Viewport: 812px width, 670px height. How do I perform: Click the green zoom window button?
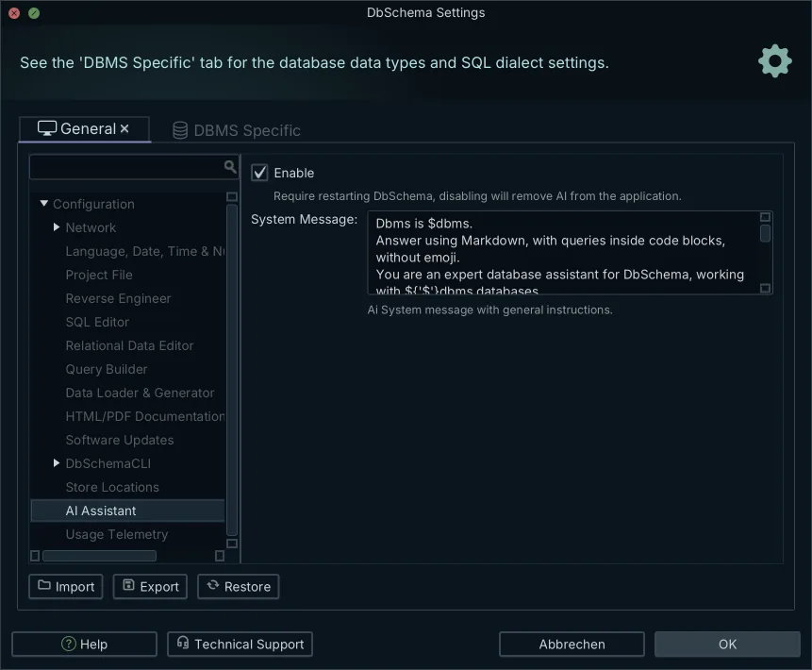pos(34,13)
